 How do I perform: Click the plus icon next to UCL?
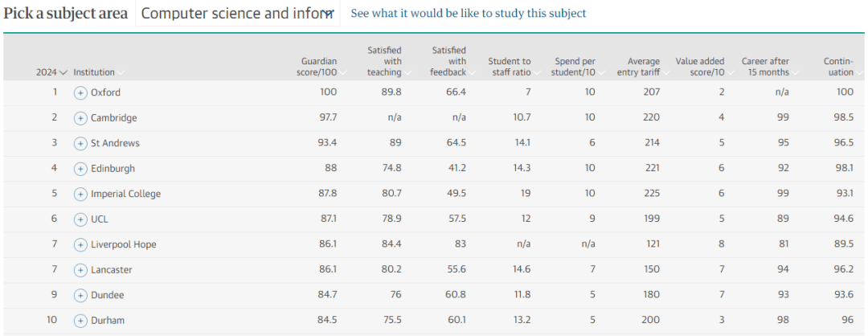[80, 219]
